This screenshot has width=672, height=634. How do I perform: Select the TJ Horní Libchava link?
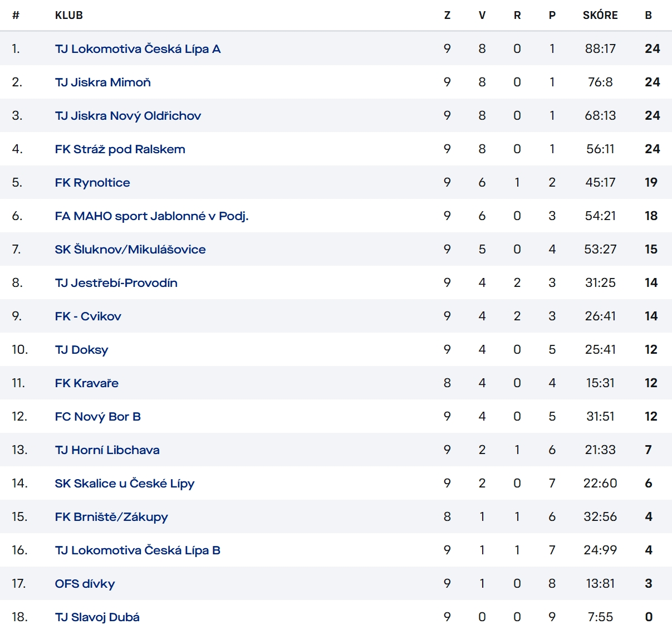[x=107, y=450]
